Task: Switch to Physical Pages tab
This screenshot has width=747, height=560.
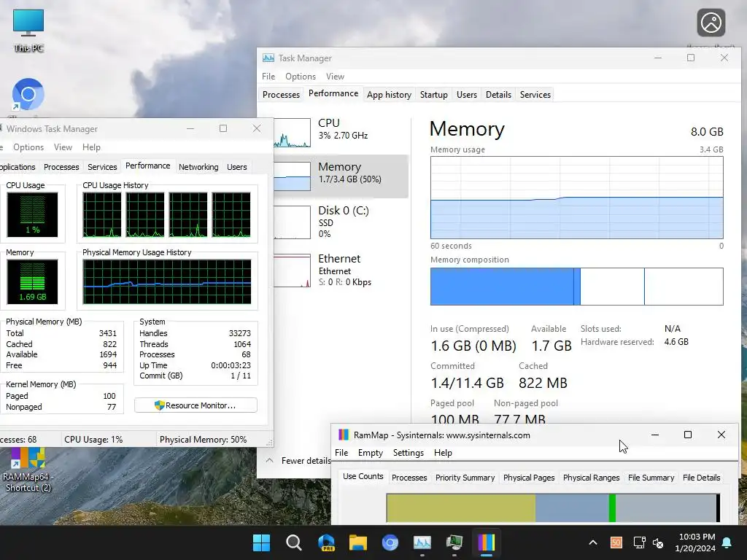Action: tap(529, 478)
